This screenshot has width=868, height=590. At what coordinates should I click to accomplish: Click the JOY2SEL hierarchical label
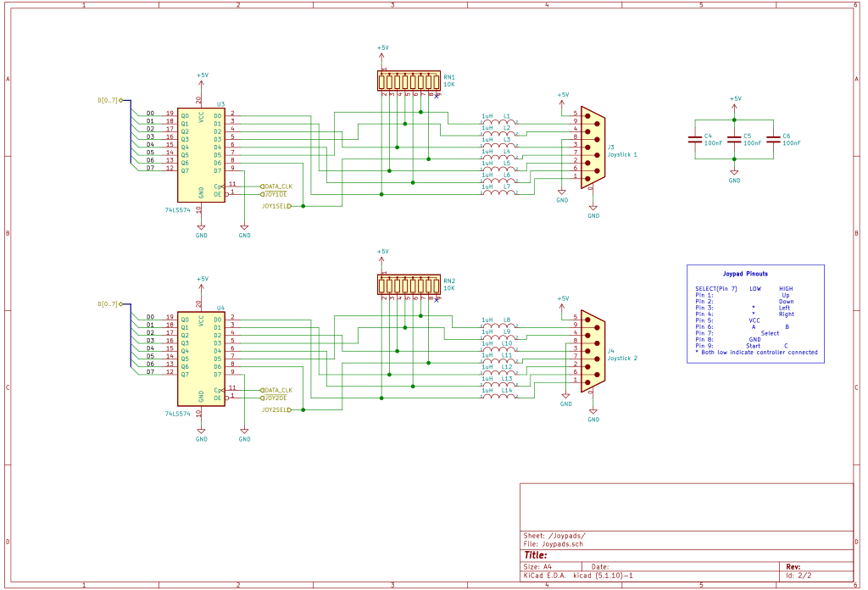tap(276, 409)
